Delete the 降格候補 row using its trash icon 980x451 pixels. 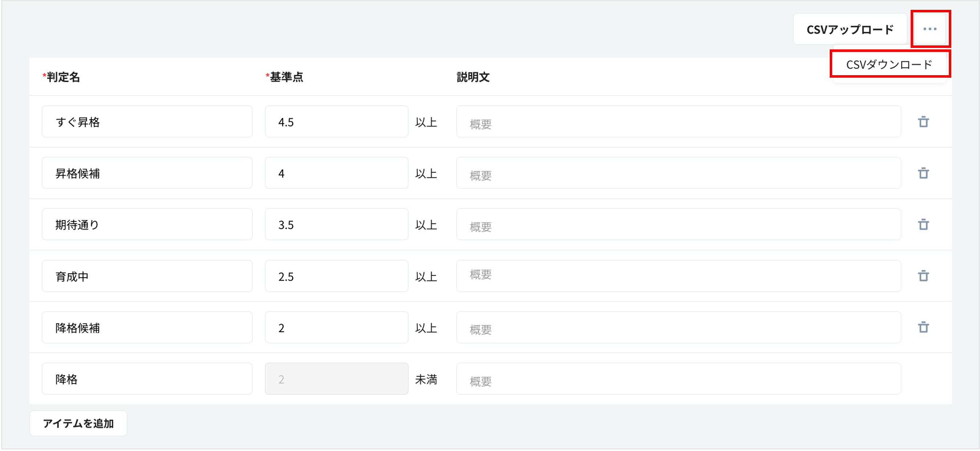click(x=924, y=327)
